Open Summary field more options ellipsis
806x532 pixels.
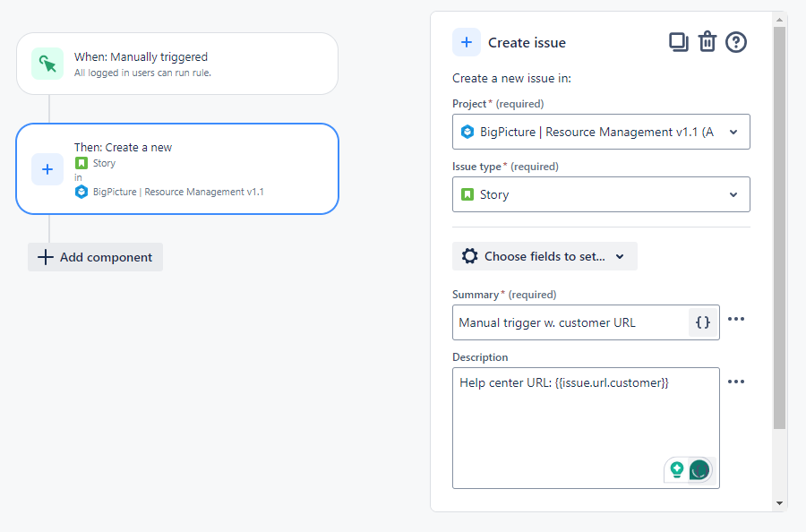click(x=736, y=320)
